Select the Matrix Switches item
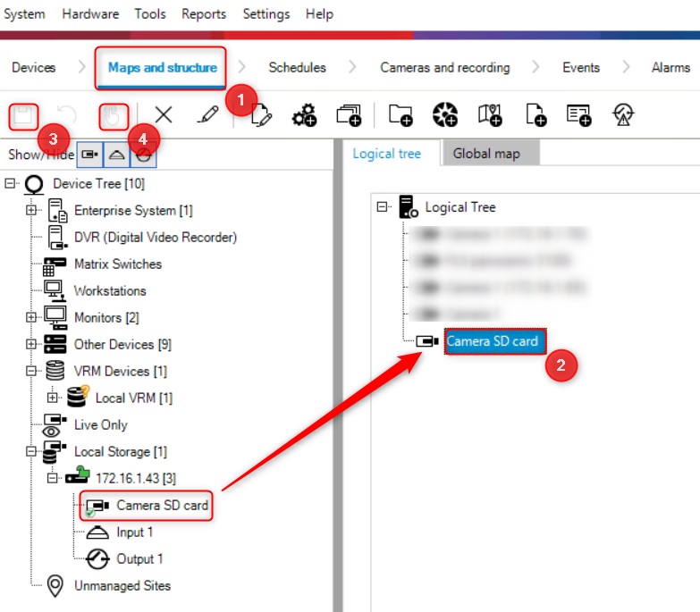Viewport: 700px width, 612px height. pos(118,264)
